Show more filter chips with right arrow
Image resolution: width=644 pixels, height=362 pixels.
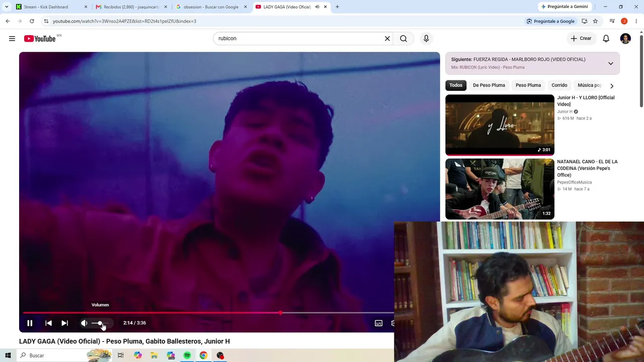612,86
